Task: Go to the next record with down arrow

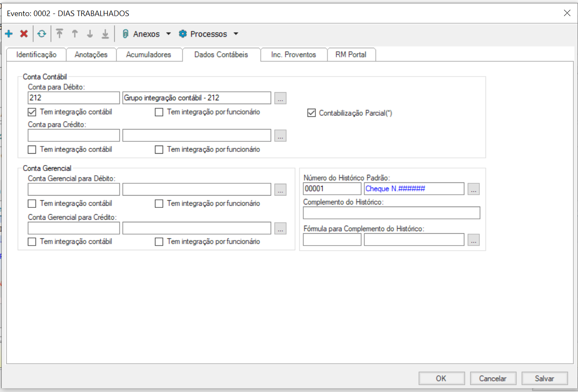Action: (x=90, y=34)
